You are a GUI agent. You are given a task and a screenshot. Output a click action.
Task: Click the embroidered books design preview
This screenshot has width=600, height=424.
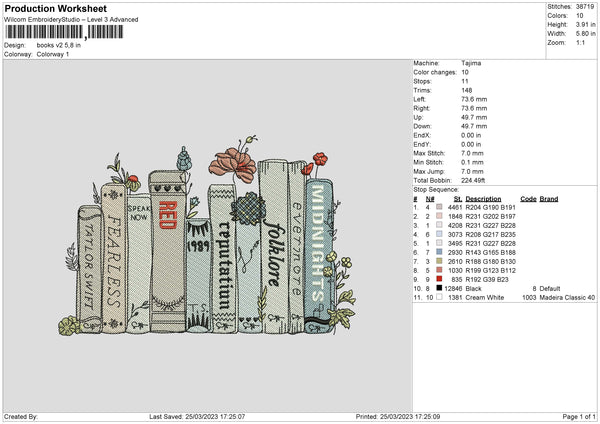click(x=207, y=236)
